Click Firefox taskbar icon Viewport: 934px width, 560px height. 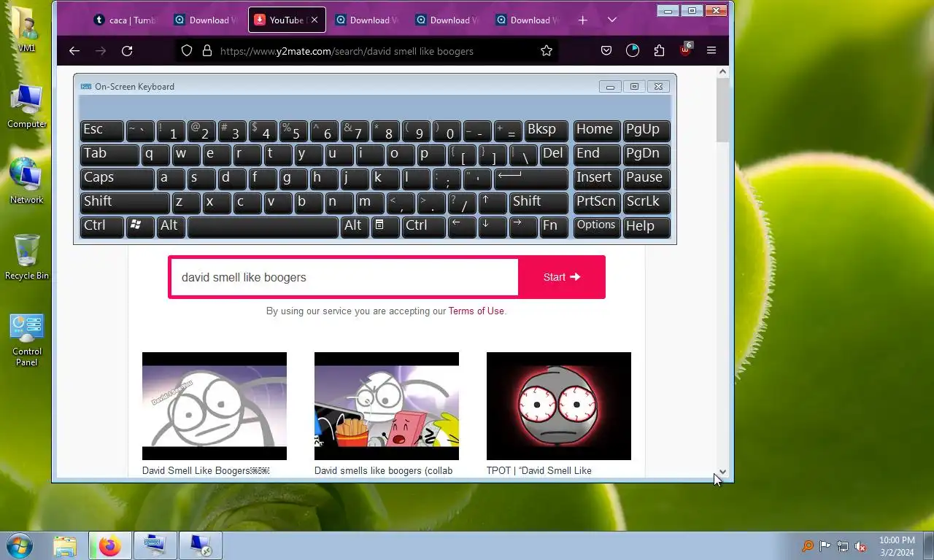[x=110, y=545]
